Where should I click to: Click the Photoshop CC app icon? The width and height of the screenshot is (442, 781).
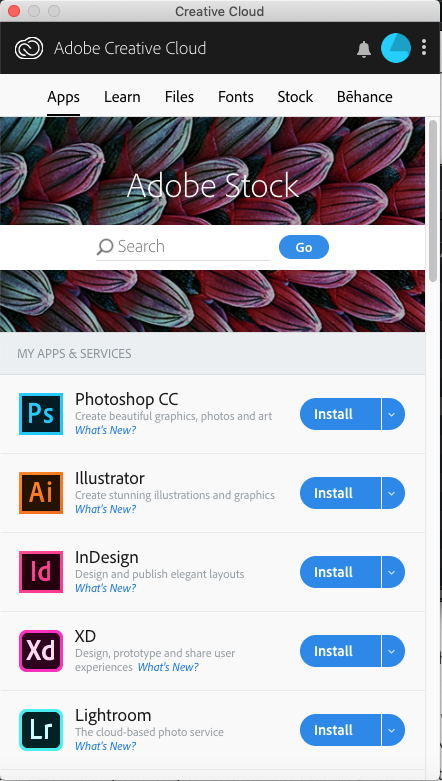[41, 414]
